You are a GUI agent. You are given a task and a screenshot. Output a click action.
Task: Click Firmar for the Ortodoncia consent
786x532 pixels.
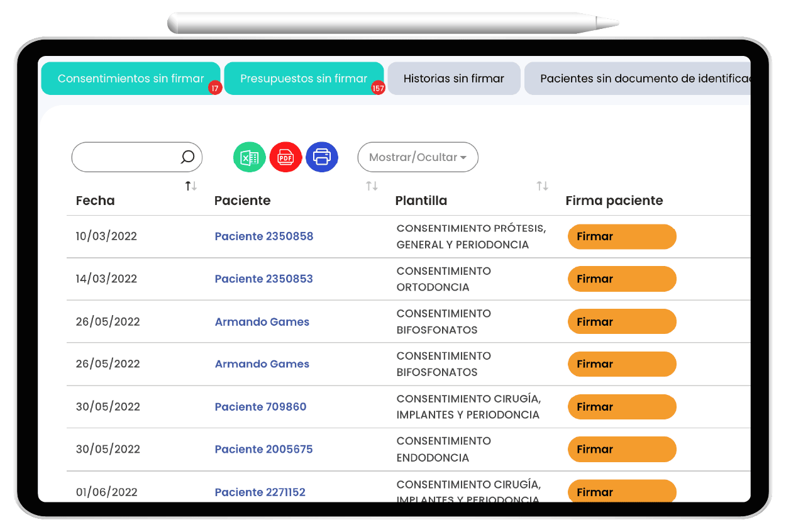(x=621, y=279)
